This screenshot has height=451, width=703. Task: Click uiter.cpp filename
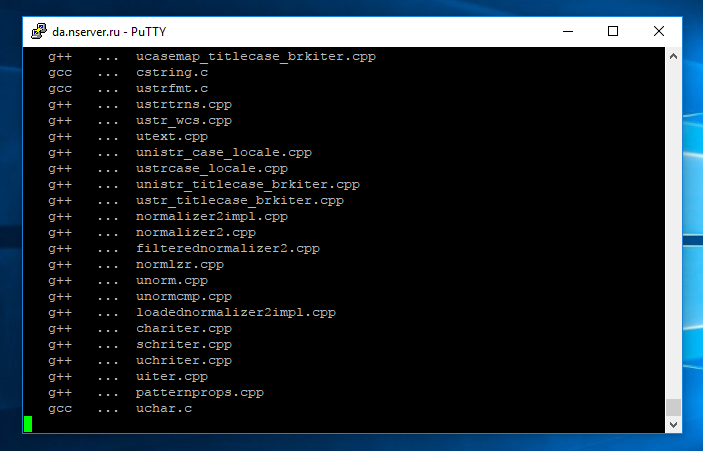coord(172,377)
